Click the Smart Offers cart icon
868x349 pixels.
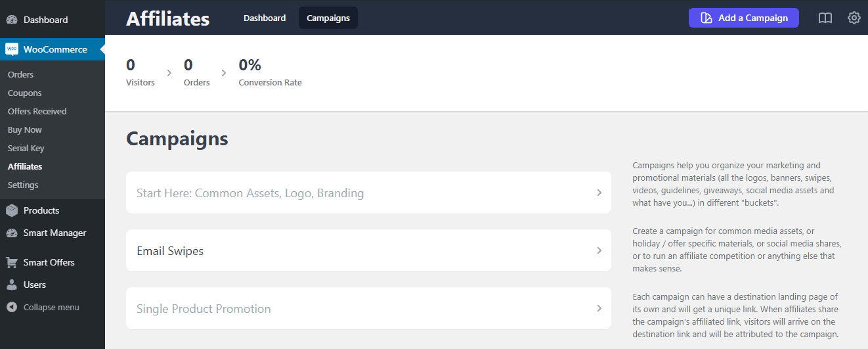point(12,262)
